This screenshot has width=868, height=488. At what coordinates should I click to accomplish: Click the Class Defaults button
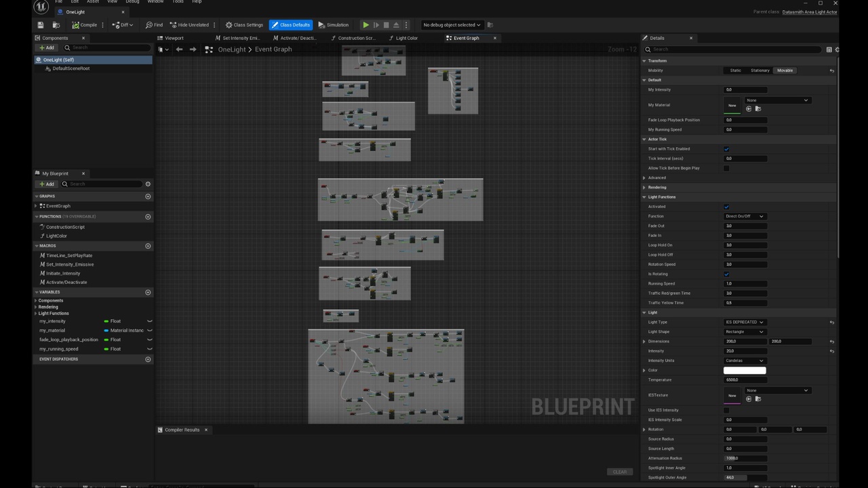point(291,25)
